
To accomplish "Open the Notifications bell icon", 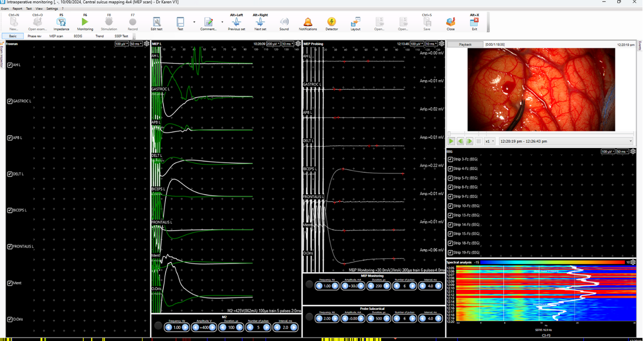I will pos(308,22).
